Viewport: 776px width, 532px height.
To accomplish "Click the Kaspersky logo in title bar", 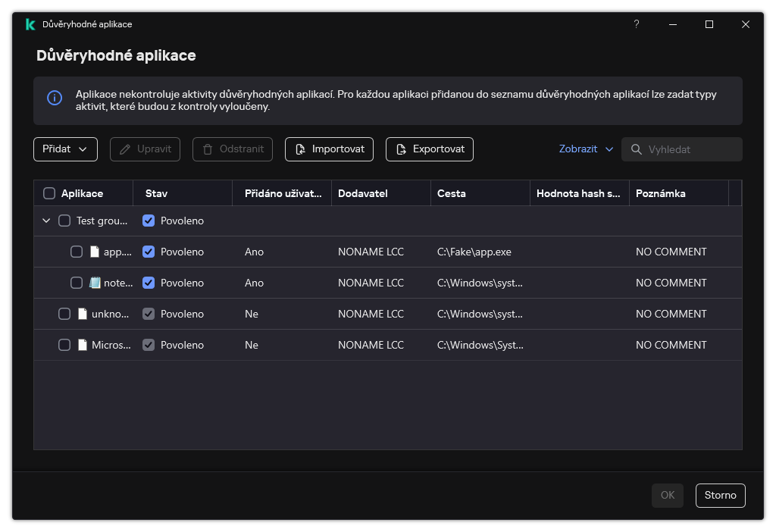I will coord(30,24).
